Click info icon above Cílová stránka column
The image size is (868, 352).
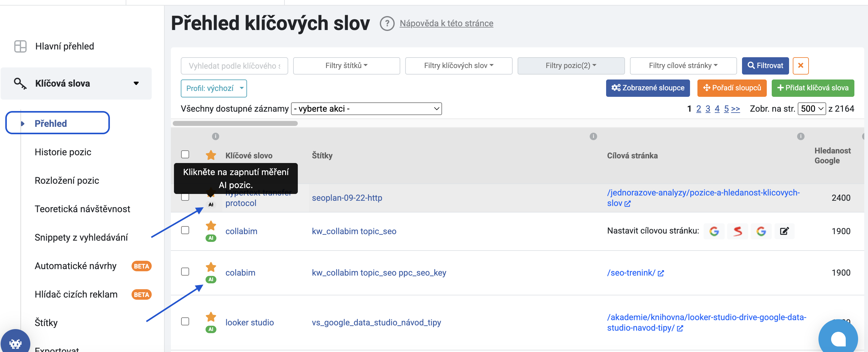[x=593, y=136]
